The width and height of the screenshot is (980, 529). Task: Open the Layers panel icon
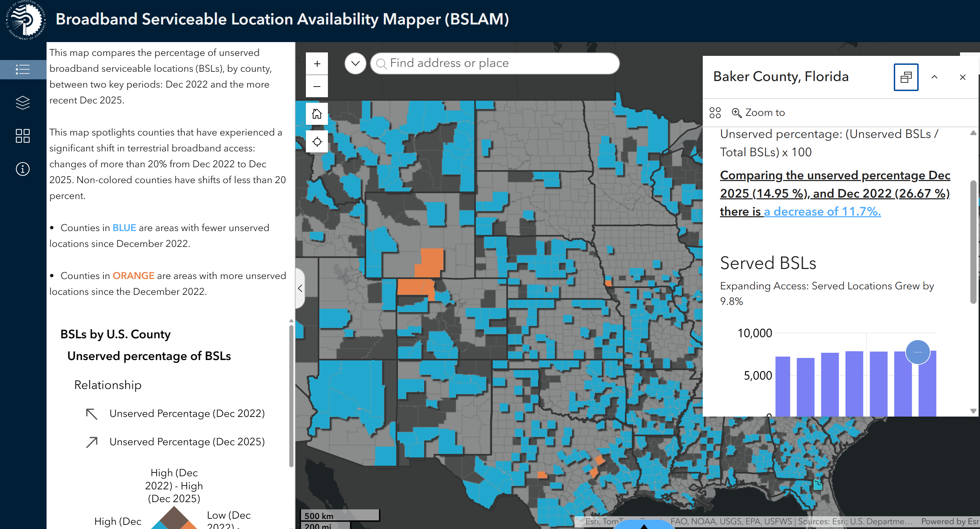coord(23,102)
